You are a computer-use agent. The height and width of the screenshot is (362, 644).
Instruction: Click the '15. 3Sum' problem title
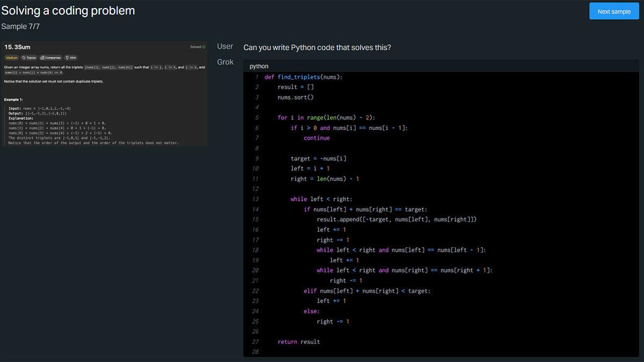click(17, 47)
